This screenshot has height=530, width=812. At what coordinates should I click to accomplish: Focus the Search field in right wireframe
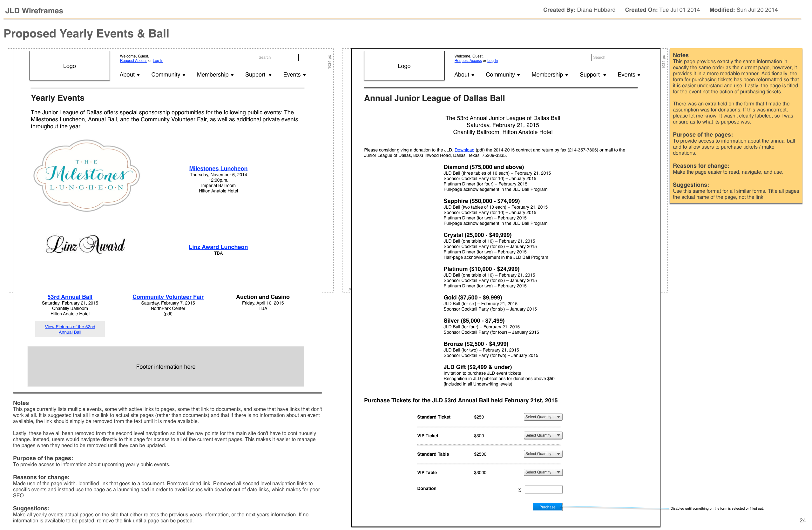click(x=612, y=58)
